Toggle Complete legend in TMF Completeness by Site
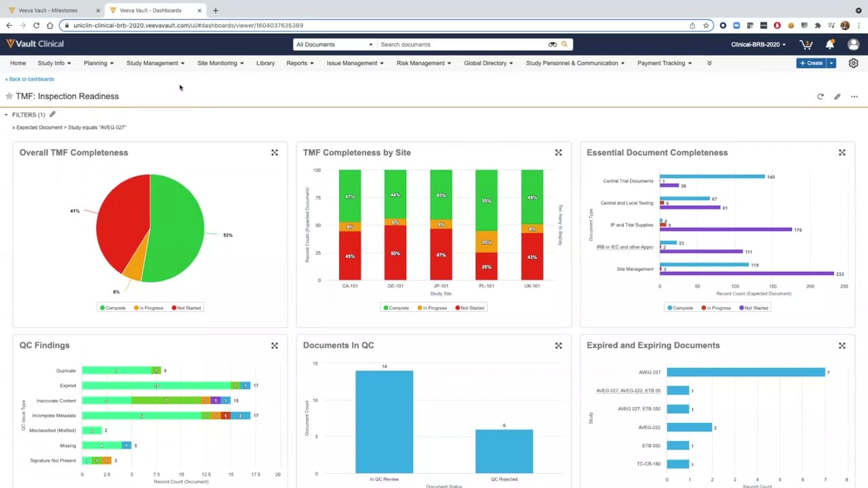Image resolution: width=868 pixels, height=488 pixels. click(396, 308)
